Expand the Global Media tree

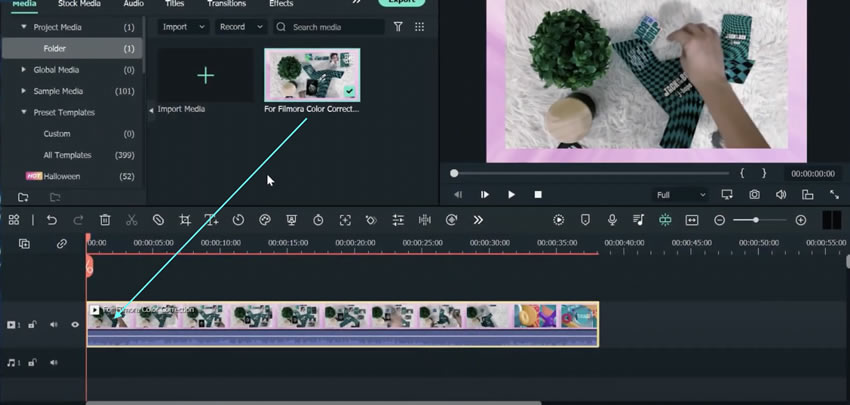tap(23, 69)
